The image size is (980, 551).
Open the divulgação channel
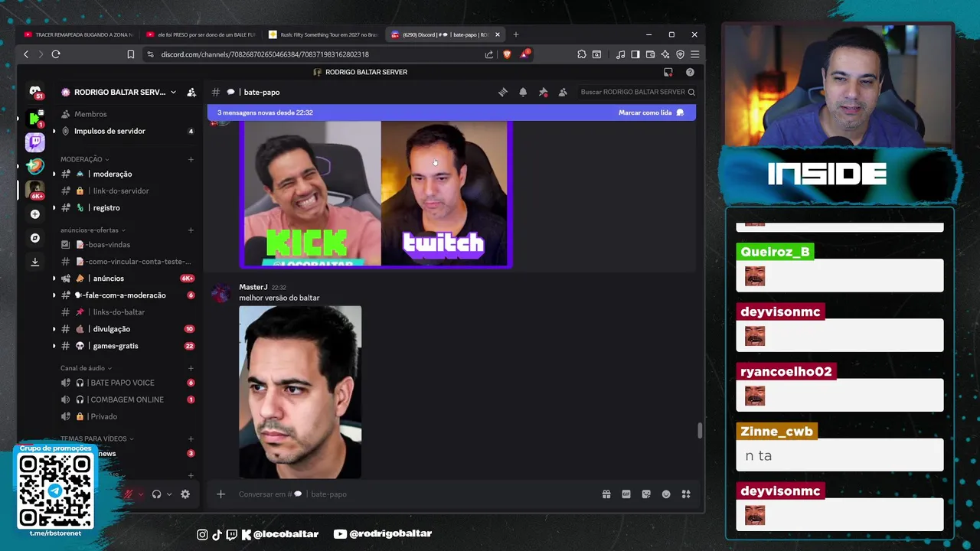click(x=127, y=329)
